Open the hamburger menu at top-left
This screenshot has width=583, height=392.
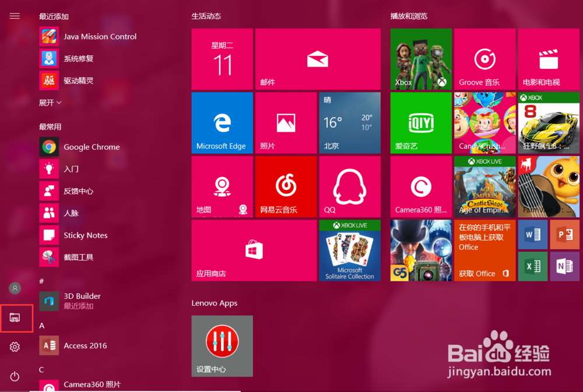[x=15, y=16]
